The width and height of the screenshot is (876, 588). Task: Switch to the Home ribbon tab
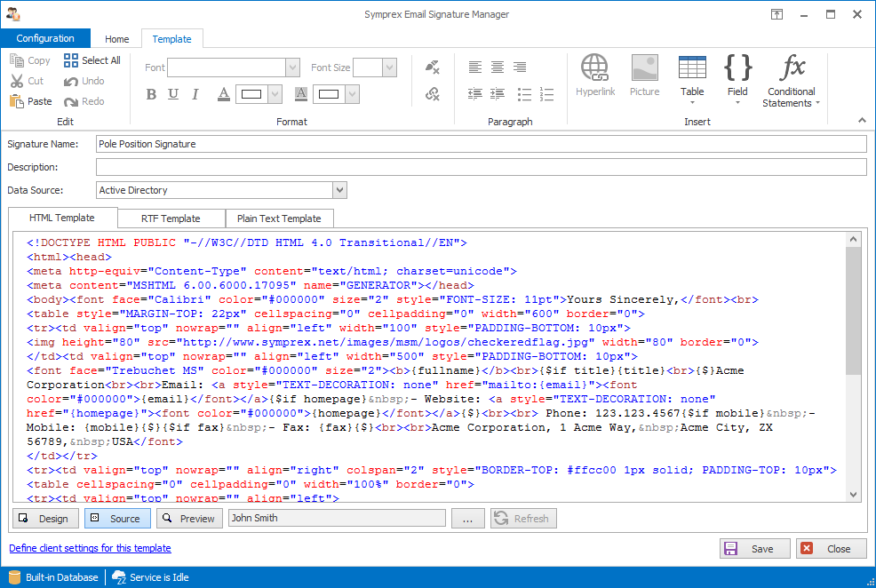pyautogui.click(x=116, y=39)
